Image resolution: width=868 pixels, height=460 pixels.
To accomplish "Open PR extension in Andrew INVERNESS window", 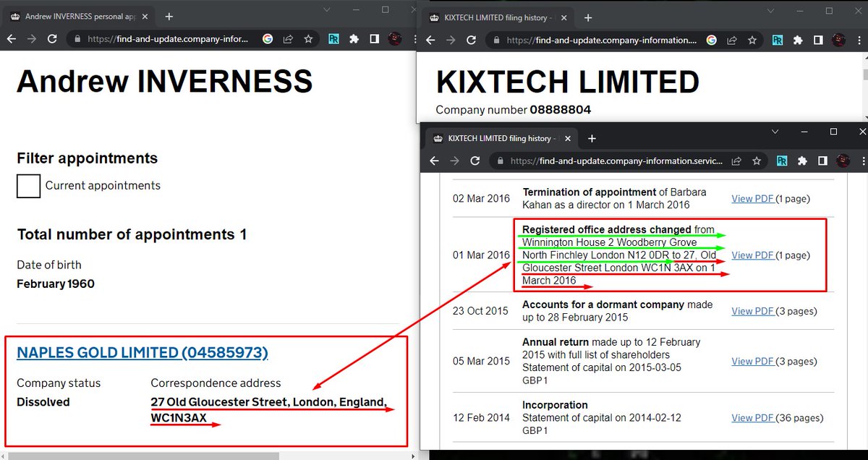I will (x=334, y=40).
